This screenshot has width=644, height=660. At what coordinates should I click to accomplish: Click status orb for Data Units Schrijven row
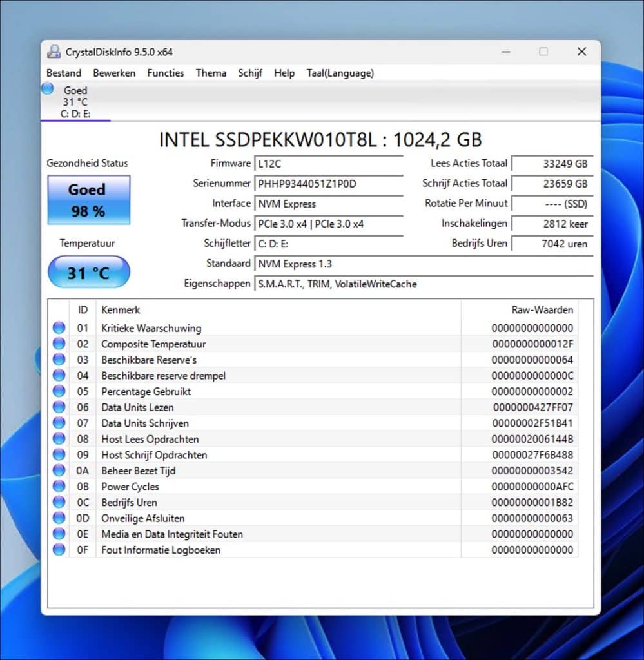(x=59, y=423)
